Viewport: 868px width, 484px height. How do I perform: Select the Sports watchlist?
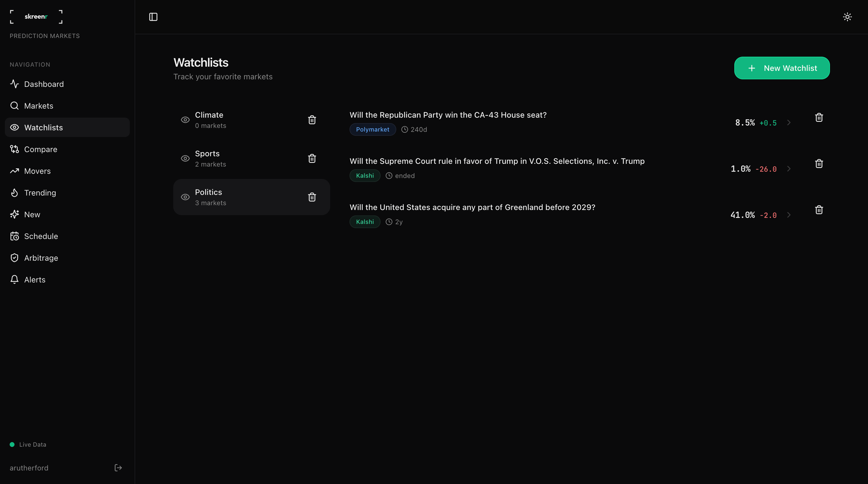point(251,158)
